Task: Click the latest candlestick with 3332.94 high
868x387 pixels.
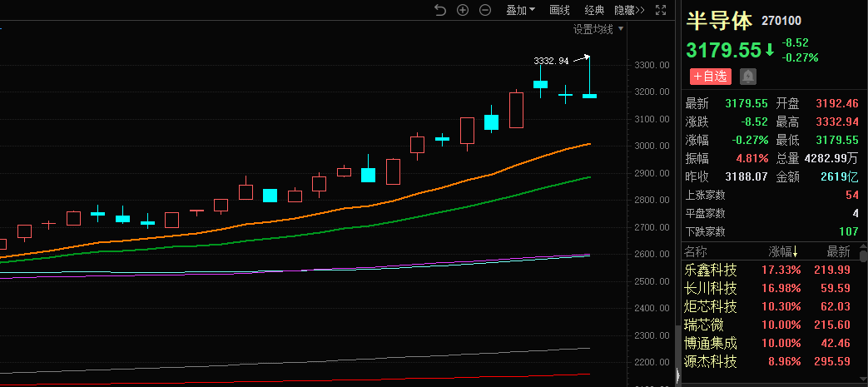Action: pyautogui.click(x=589, y=96)
